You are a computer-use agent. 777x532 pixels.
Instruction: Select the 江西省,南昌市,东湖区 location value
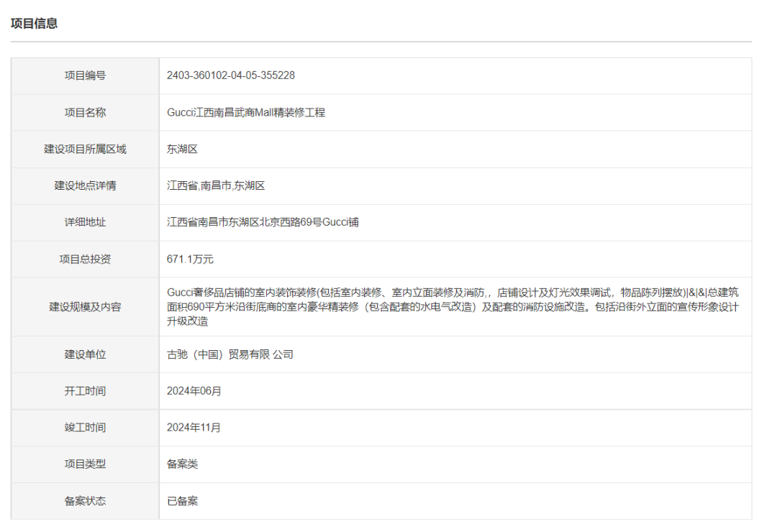pyautogui.click(x=216, y=186)
